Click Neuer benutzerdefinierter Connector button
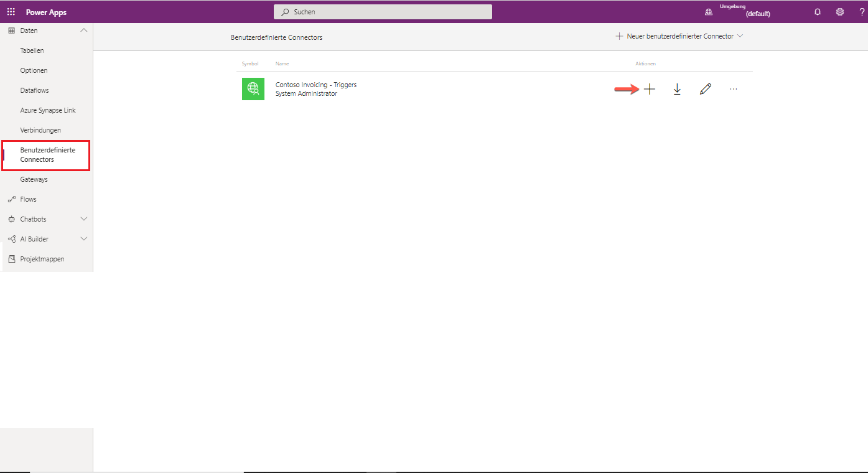 (679, 36)
